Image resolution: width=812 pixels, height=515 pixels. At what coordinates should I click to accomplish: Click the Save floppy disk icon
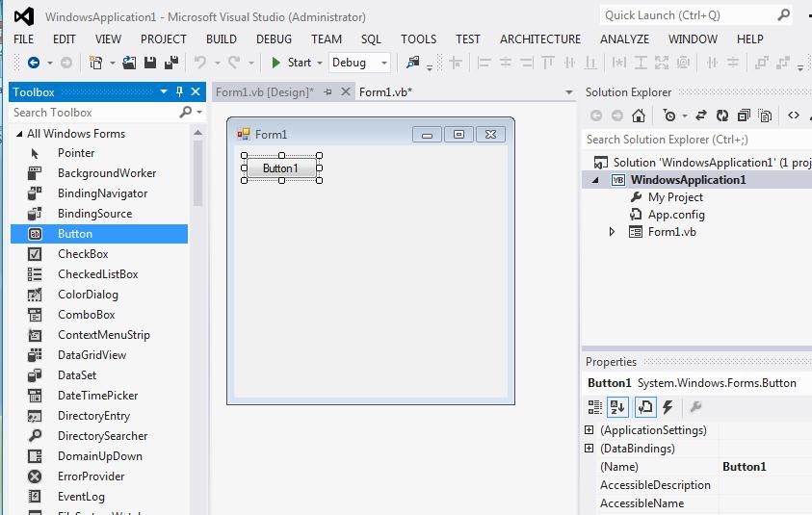[150, 63]
